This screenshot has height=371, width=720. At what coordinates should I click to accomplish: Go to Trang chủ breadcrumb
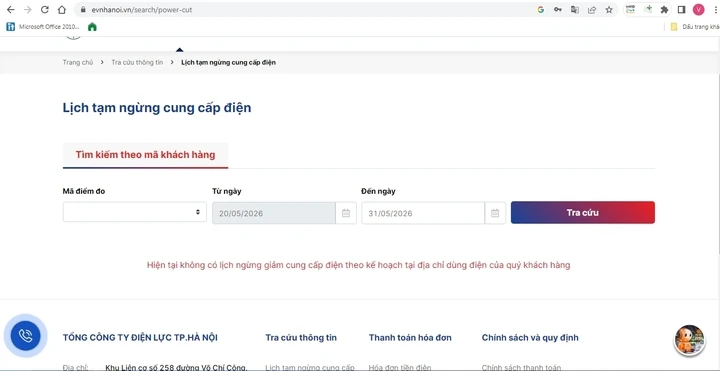click(78, 62)
